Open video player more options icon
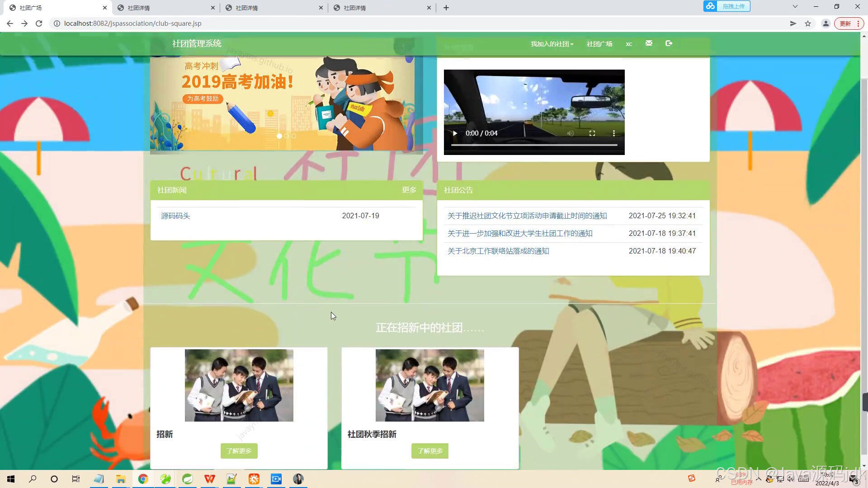868x488 pixels. [x=613, y=133]
